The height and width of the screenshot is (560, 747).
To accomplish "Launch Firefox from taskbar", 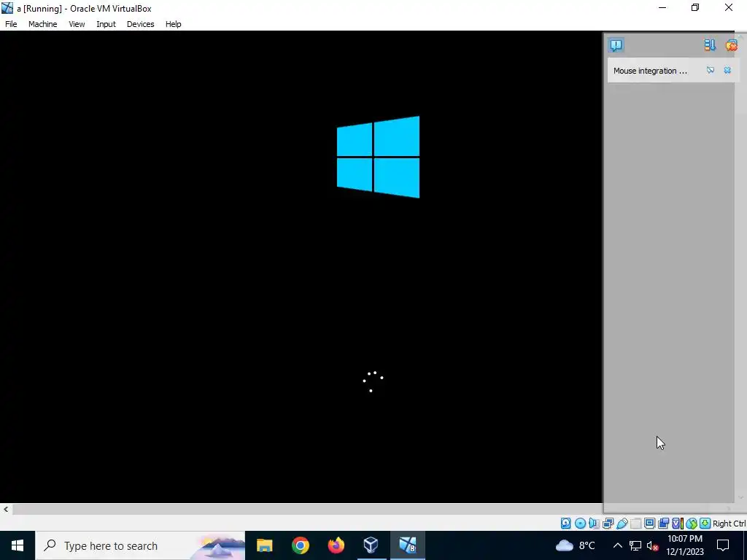I will tap(336, 545).
